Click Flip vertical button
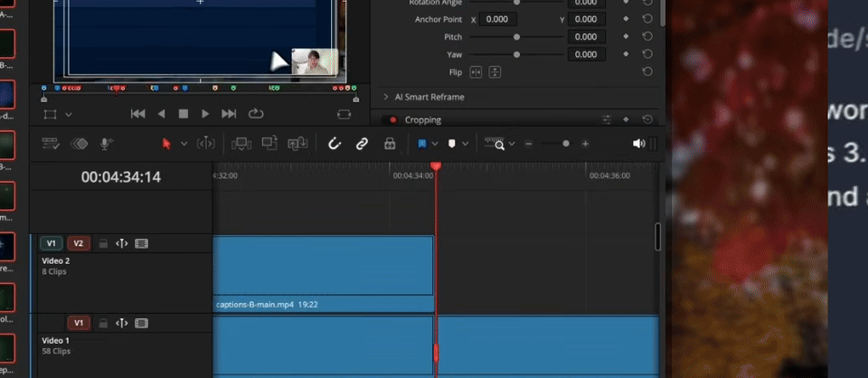This screenshot has height=378, width=868. click(495, 72)
